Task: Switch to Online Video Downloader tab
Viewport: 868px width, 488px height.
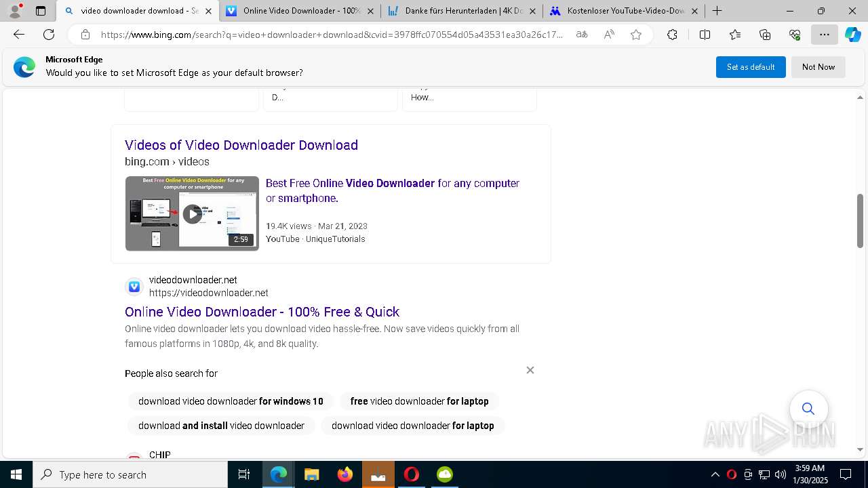Action: click(x=299, y=11)
